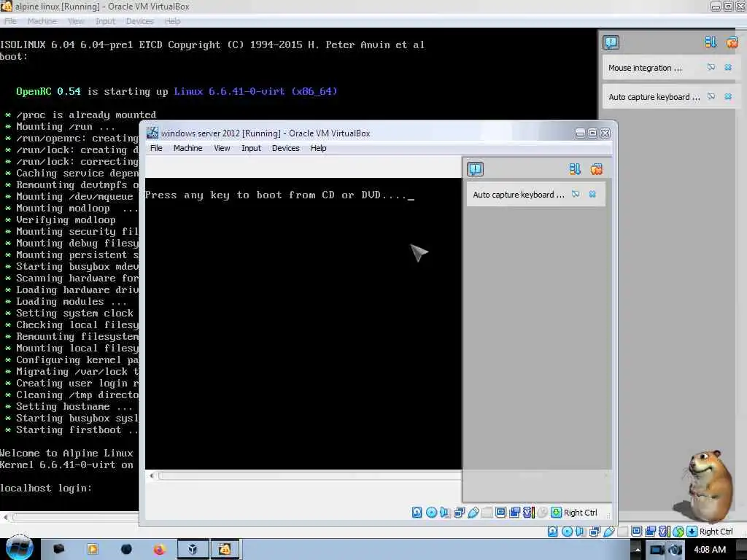This screenshot has height=560, width=747.
Task: Open optical disk indicator in alpine linux status bar
Action: tap(567, 532)
